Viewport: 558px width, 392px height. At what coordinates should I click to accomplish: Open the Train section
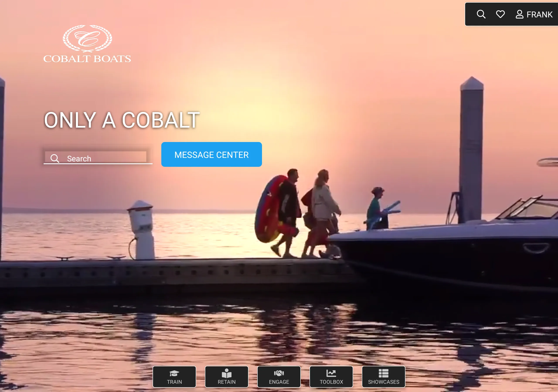click(x=174, y=377)
